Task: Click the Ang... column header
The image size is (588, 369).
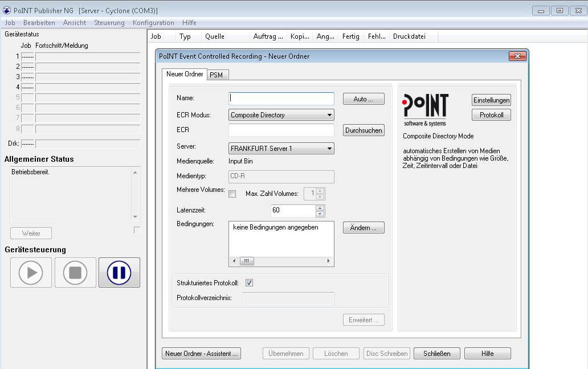Action: [x=325, y=36]
